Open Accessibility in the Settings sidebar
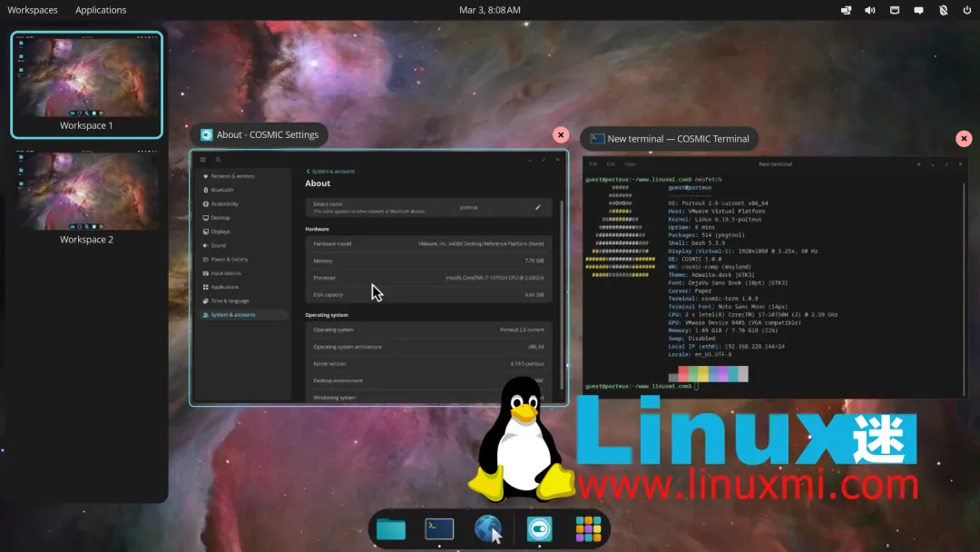This screenshot has height=552, width=980. point(240,203)
